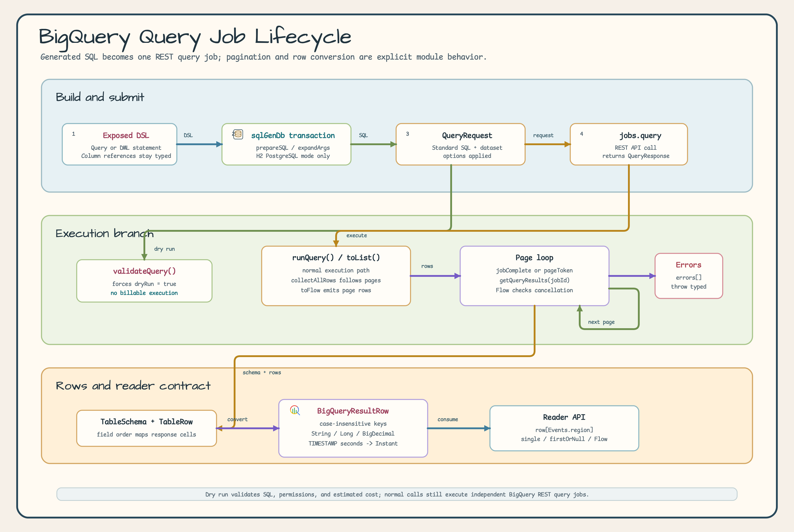794x532 pixels.
Task: Click 'throw typed' text
Action: point(688,287)
